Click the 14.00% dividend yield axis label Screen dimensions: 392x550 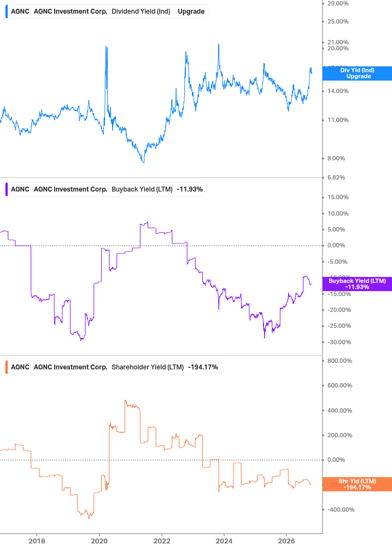point(338,91)
